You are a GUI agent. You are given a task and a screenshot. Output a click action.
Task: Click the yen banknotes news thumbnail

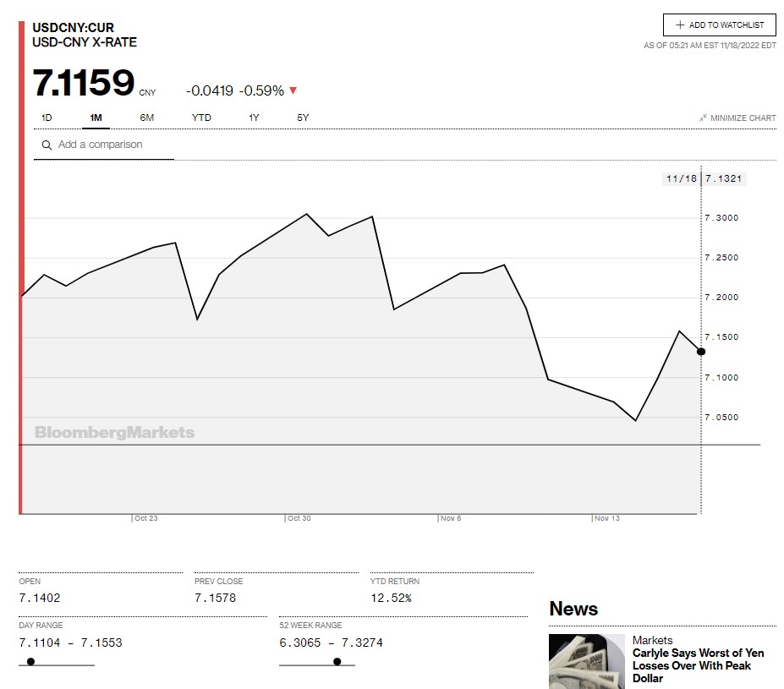click(x=586, y=660)
